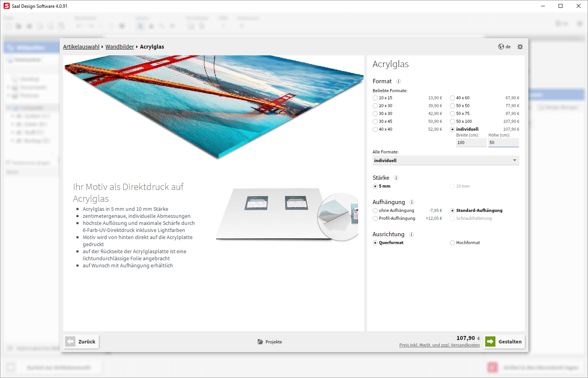
Task: Click the 67,90 € price text
Action: 512,98
